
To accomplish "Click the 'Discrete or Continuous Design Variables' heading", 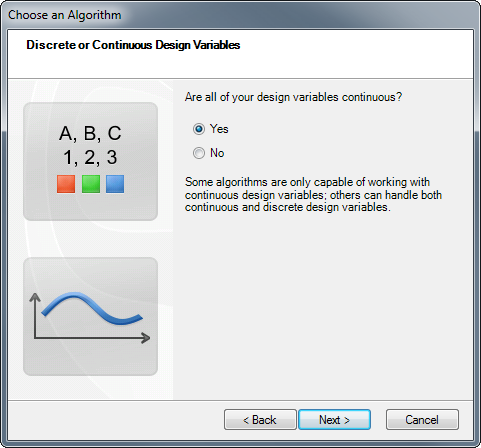I will point(133,45).
